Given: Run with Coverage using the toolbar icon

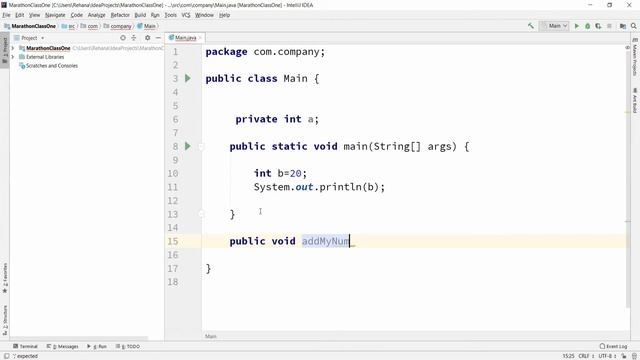Looking at the screenshot, I should 598,26.
